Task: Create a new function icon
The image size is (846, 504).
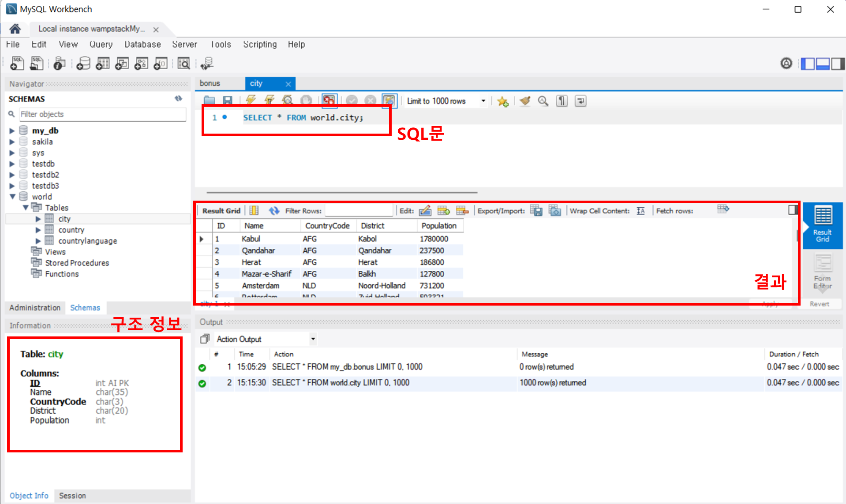Action: click(x=161, y=63)
